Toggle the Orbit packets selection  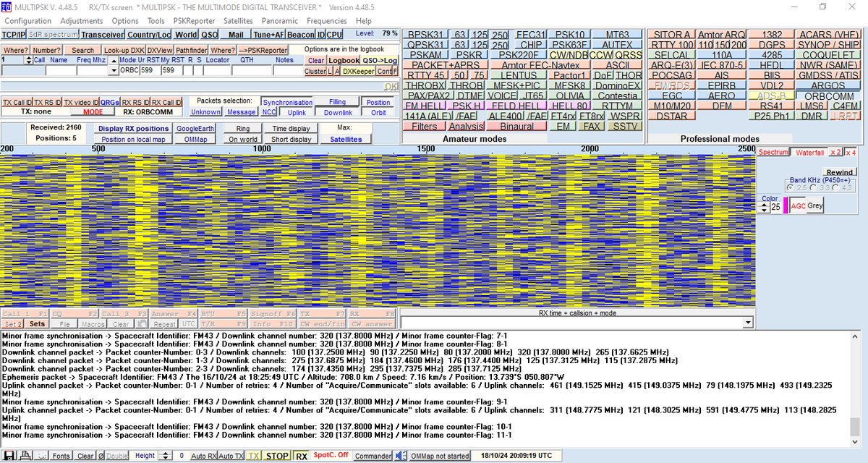click(x=378, y=112)
